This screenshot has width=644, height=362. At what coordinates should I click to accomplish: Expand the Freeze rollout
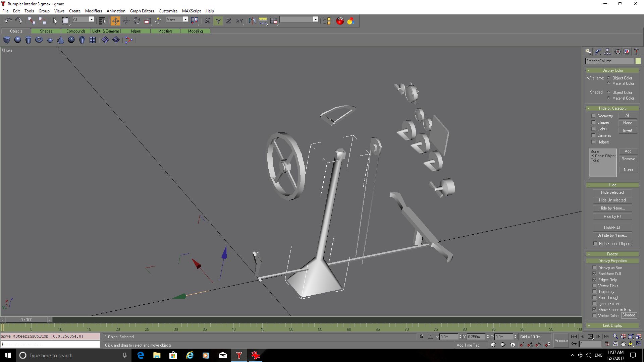(x=612, y=254)
